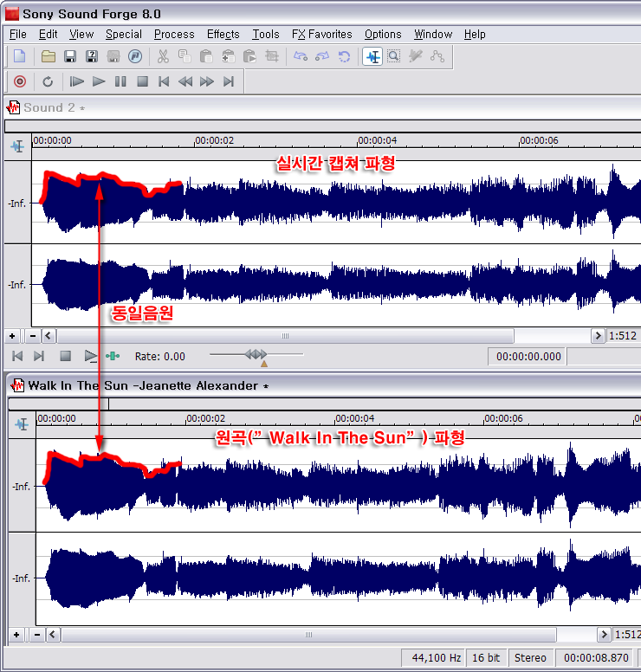This screenshot has height=672, width=641.
Task: Click right scroll arrow in Sound 2 window
Action: click(598, 336)
